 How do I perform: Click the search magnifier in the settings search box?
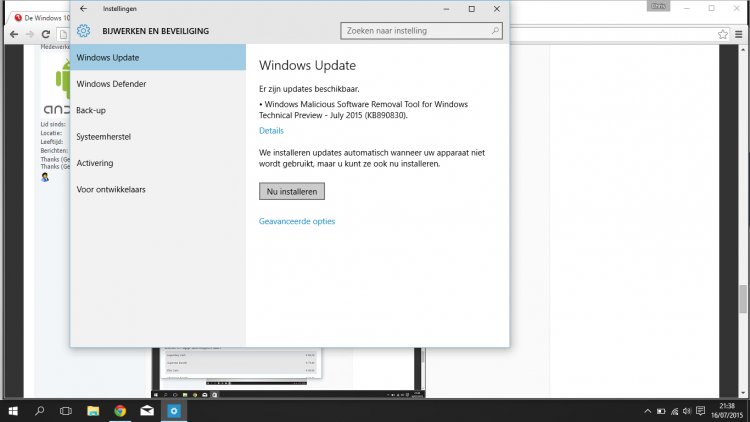tap(495, 31)
